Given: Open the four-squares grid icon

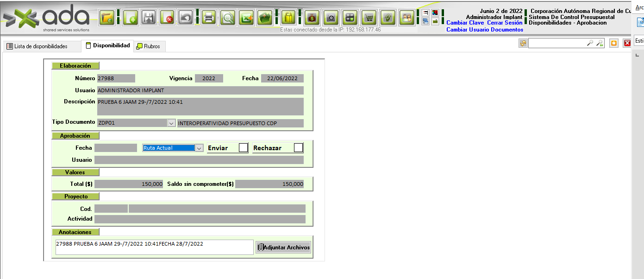Looking at the screenshot, I should tap(350, 18).
